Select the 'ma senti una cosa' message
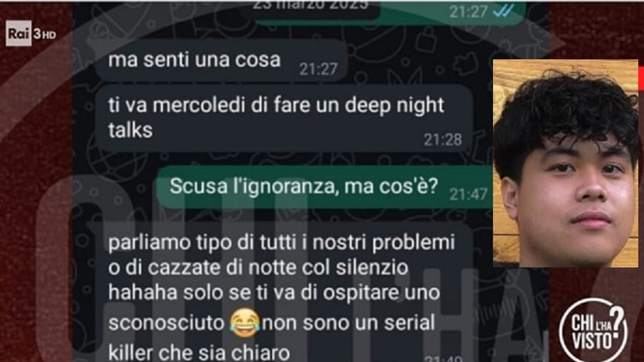Screen dimensions: 644x362 [221, 61]
